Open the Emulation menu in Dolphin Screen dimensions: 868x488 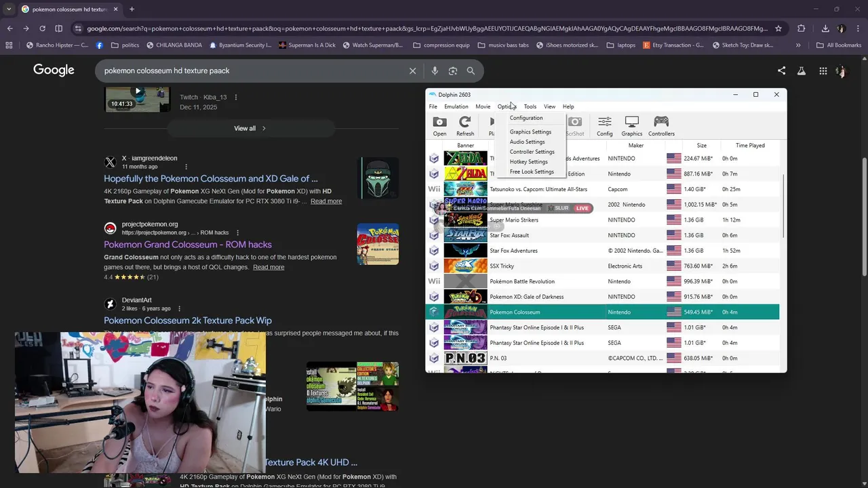tap(456, 106)
